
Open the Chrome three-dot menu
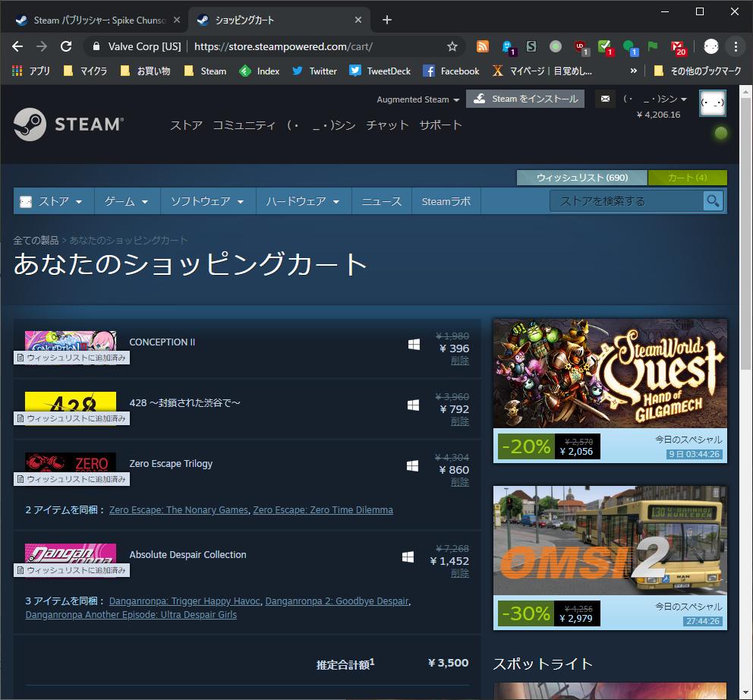736,46
